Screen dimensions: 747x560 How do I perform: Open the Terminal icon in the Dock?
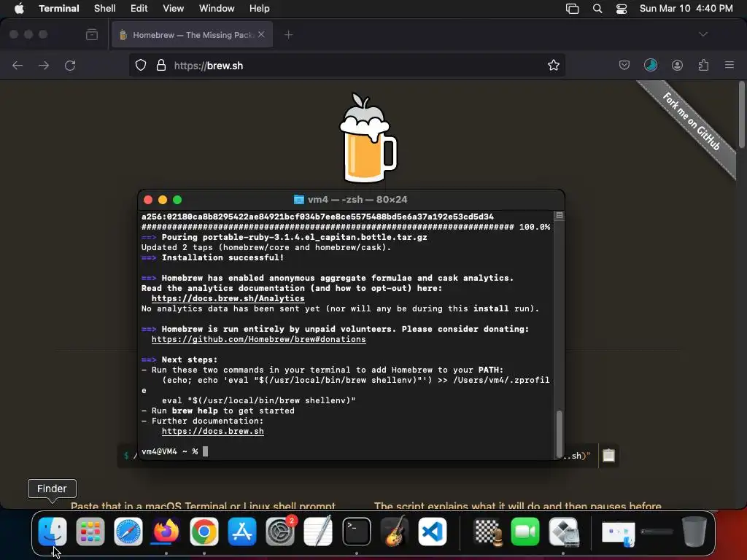pos(356,532)
